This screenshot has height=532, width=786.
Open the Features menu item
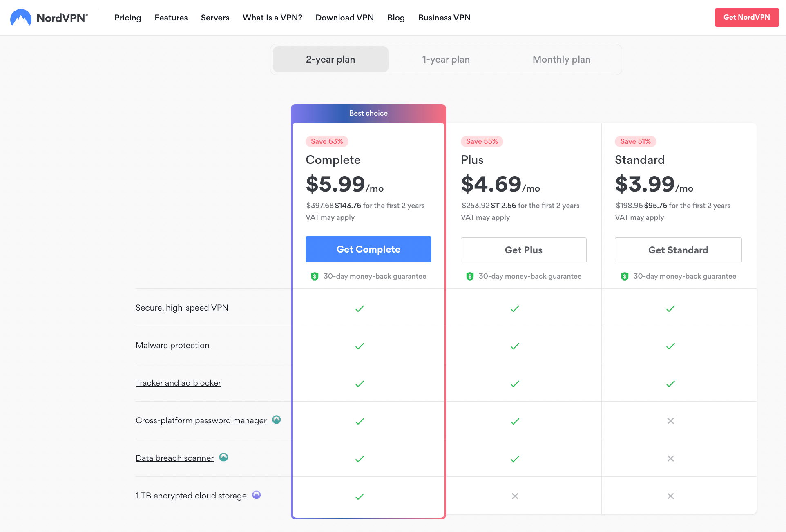coord(171,18)
